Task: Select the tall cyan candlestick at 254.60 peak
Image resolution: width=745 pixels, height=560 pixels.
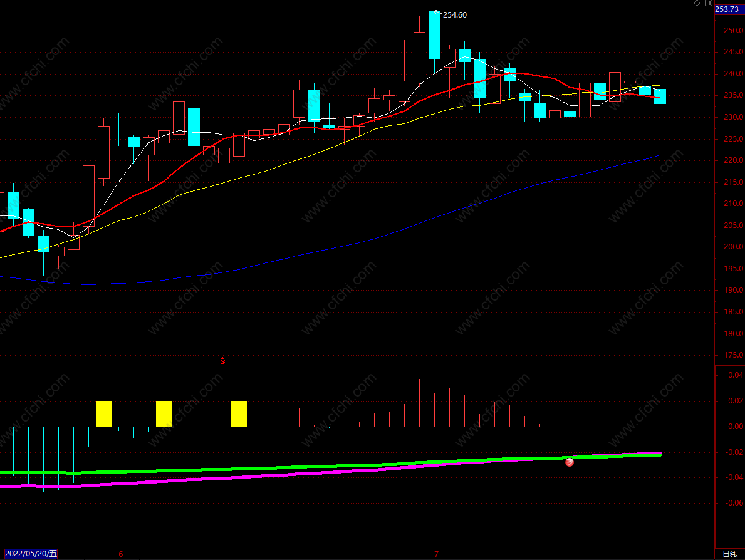Action: (x=434, y=35)
